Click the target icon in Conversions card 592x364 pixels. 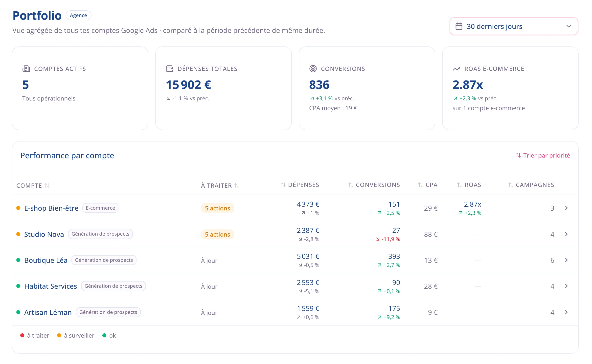point(313,69)
